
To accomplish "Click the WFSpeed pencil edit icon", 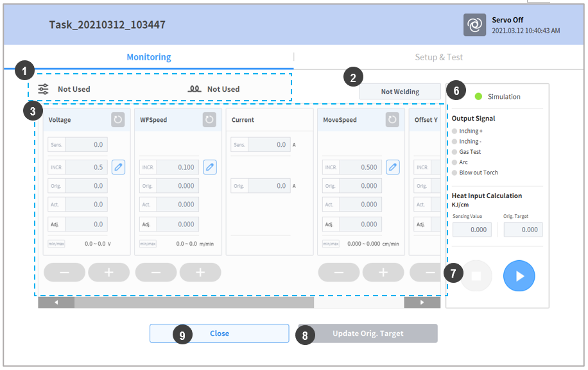I will pyautogui.click(x=210, y=167).
